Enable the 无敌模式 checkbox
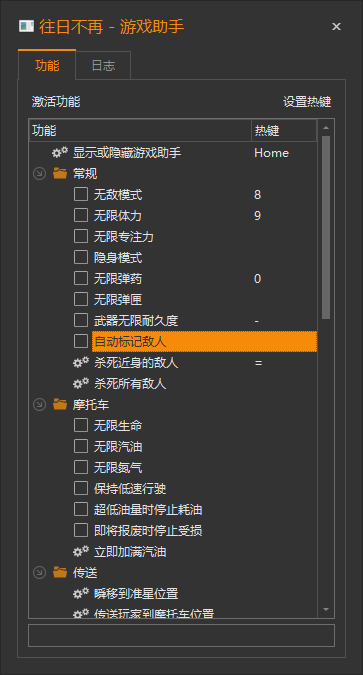Viewport: 363px width, 675px height. [x=81, y=195]
